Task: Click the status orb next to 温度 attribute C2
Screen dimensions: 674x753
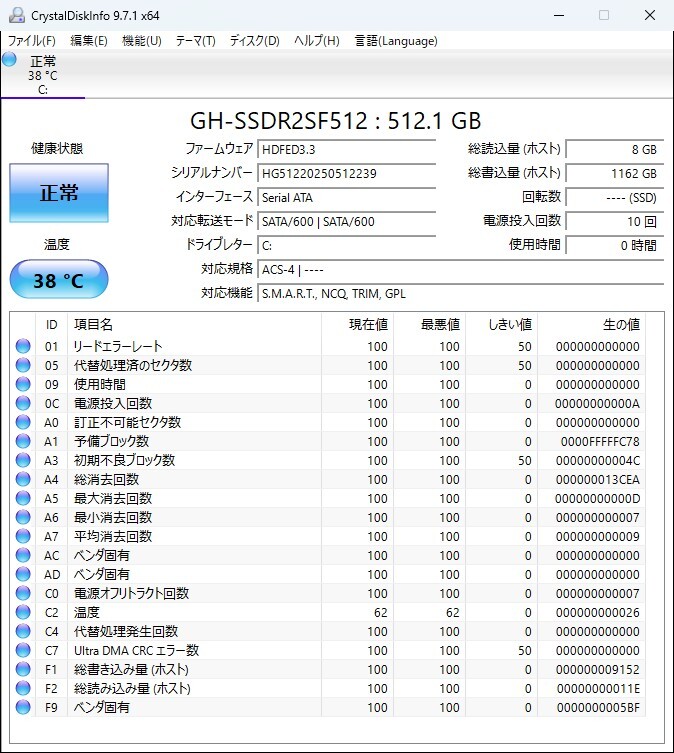Action: (x=23, y=613)
